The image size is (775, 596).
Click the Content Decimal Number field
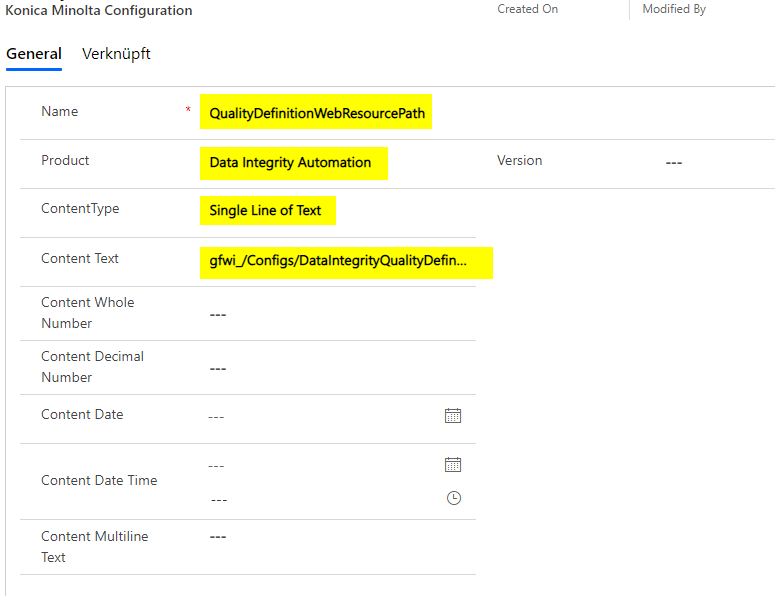click(x=218, y=369)
